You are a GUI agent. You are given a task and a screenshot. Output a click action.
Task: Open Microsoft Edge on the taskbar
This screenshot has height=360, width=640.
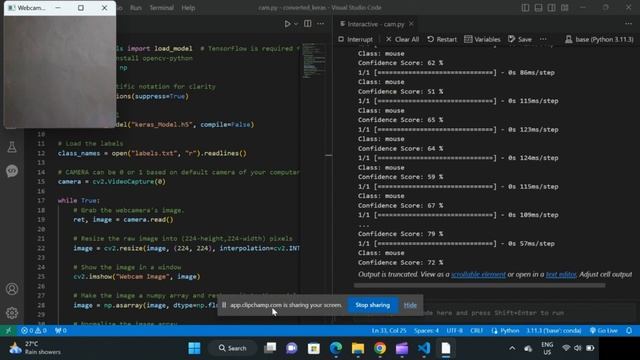(336, 348)
